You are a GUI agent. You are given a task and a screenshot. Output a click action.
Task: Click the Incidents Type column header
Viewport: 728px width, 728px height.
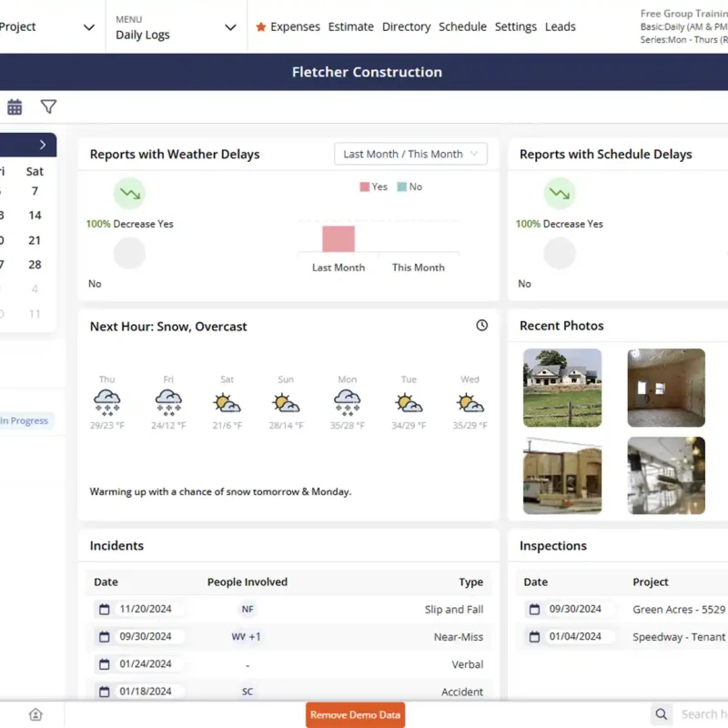pyautogui.click(x=470, y=581)
